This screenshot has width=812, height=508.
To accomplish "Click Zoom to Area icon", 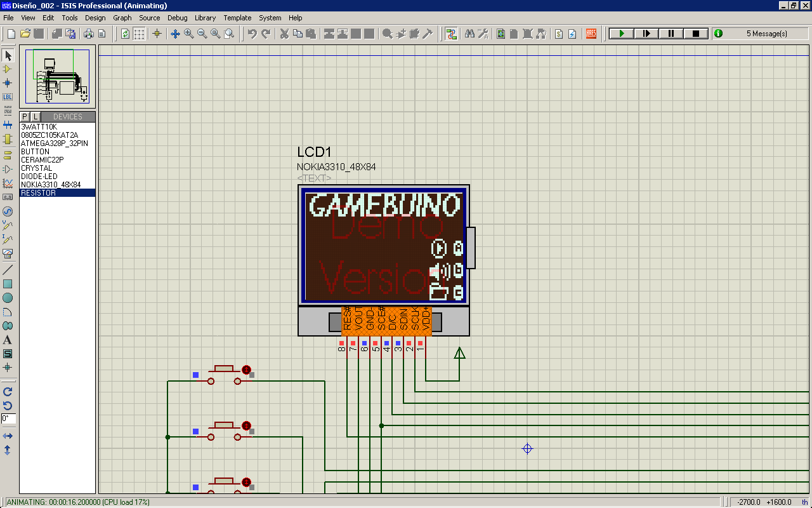I will pyautogui.click(x=229, y=34).
